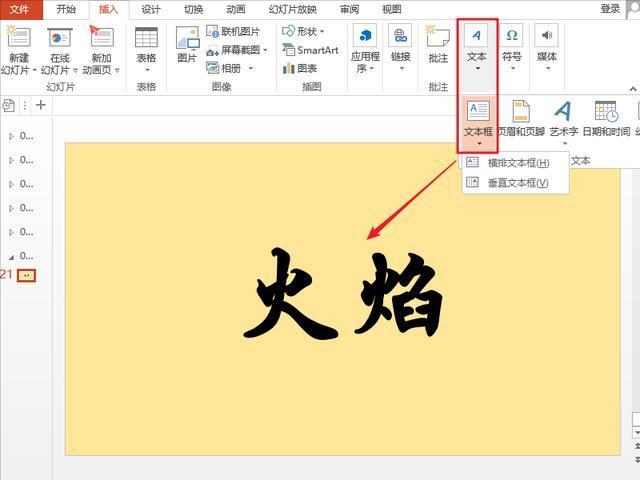640x480 pixels.
Task: Open the 在线幻灯片 dropdown arrow
Action: (x=75, y=70)
